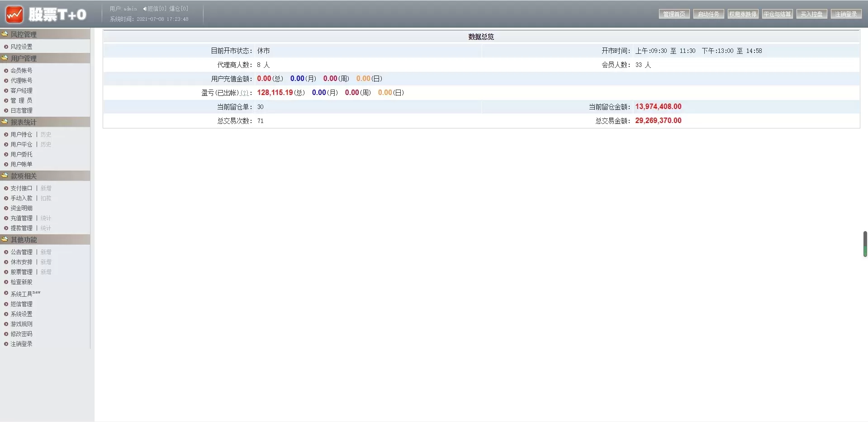Screen dimensions: 868x422
Task: Click the 启动任务 header button
Action: coord(708,14)
